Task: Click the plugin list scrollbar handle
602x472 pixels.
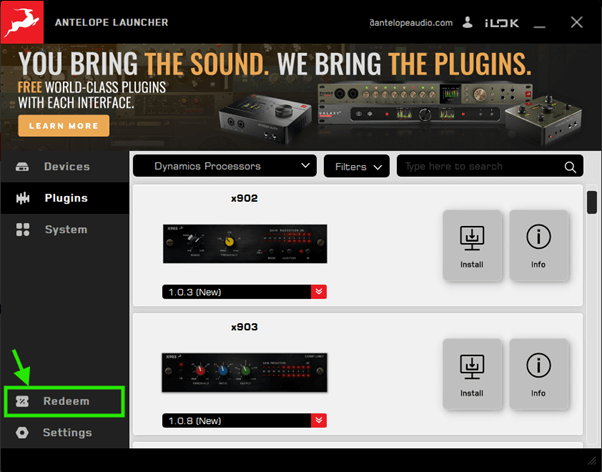Action: (592, 202)
